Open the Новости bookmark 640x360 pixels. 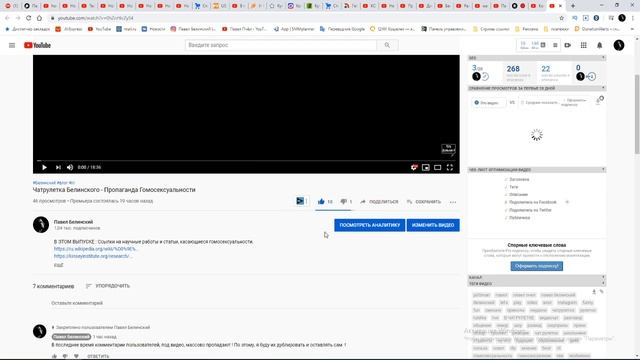(x=153, y=29)
